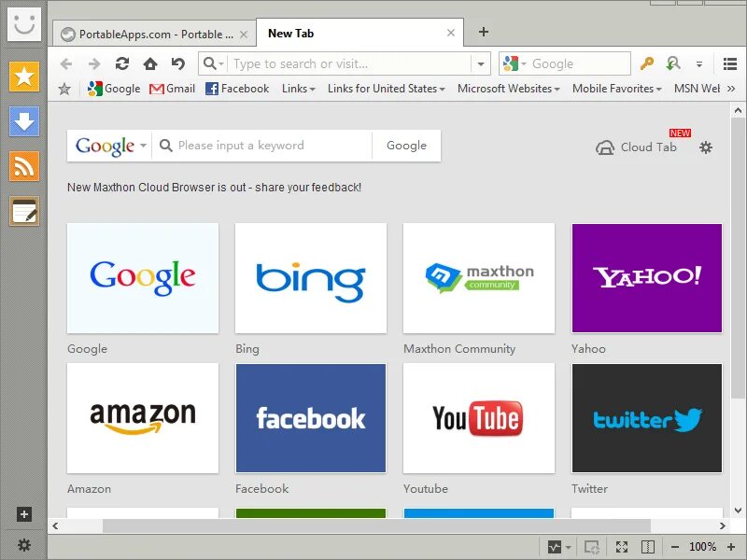Open Cloud Tab
Viewport: 747px width, 560px height.
pyautogui.click(x=636, y=147)
